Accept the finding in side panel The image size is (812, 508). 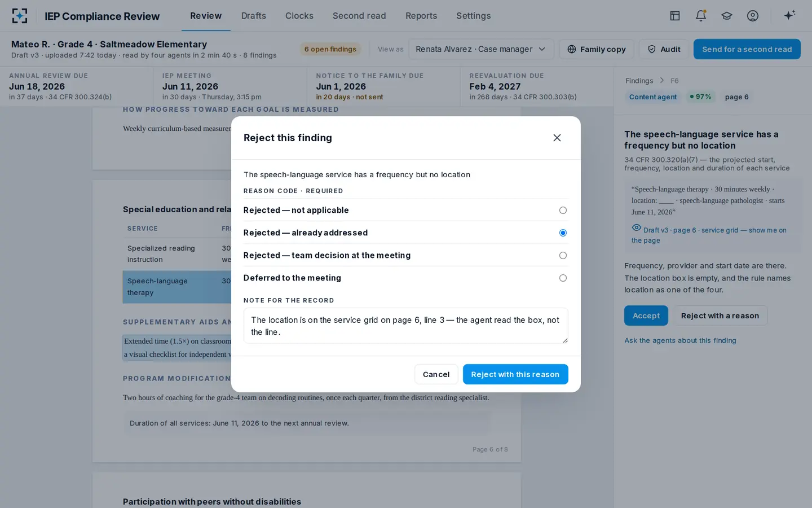tap(646, 316)
